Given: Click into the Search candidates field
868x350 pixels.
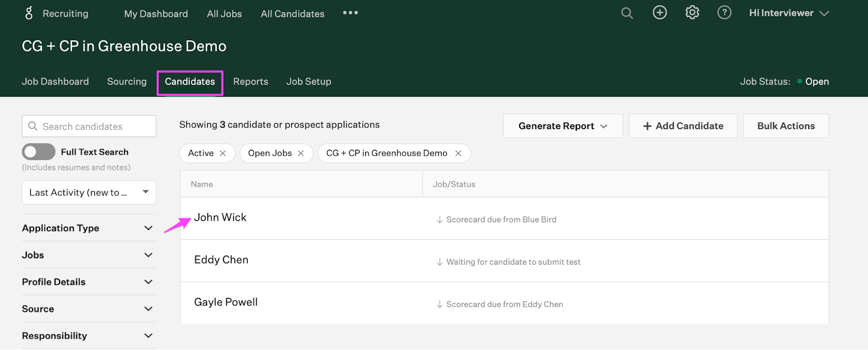Looking at the screenshot, I should (89, 126).
